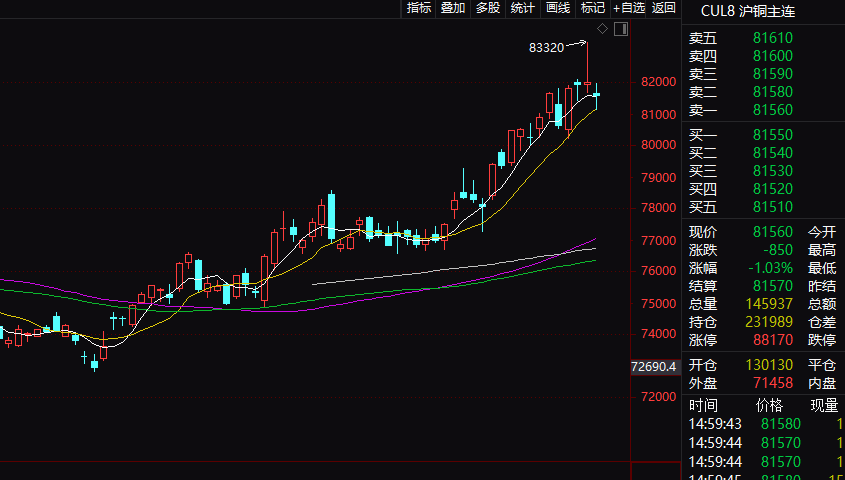Click the diamond marker icon above chart
845x480 pixels.
pos(602,29)
